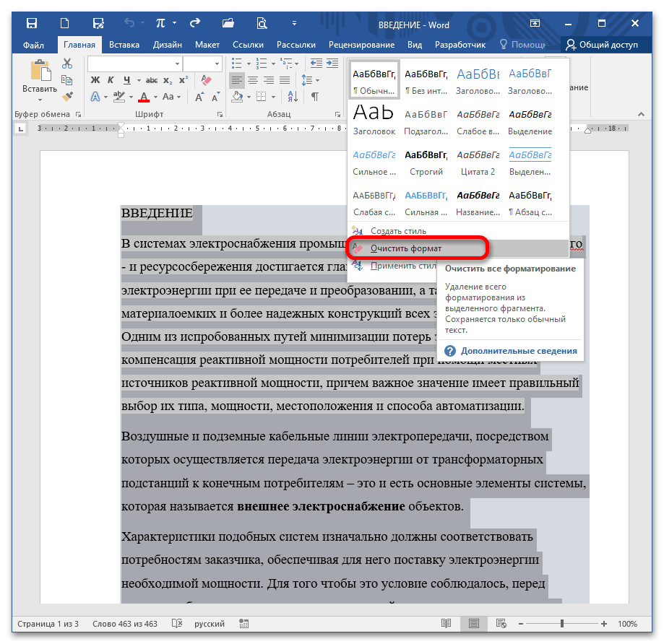The height and width of the screenshot is (644, 664).
Task: Open print preview icon in title bar
Action: (262, 23)
